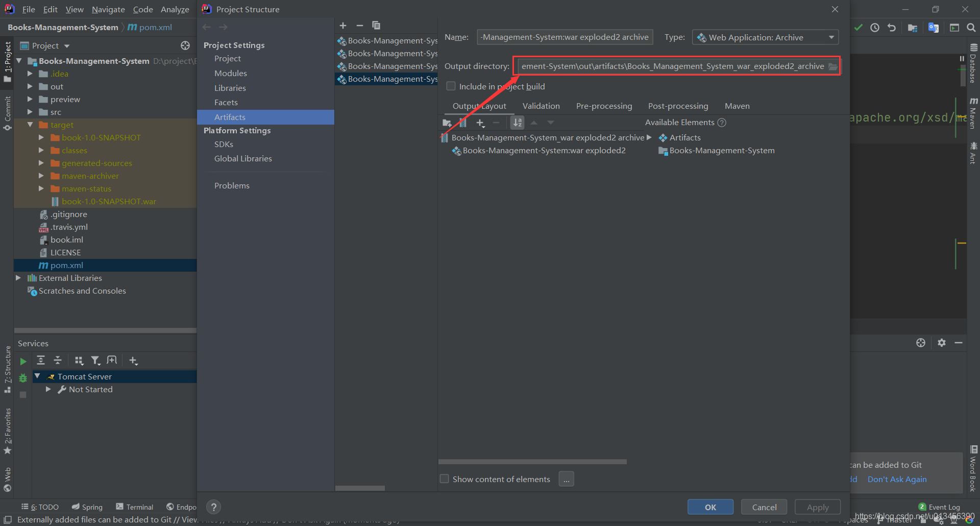Select Libraries in Project Settings
Image resolution: width=980 pixels, height=526 pixels.
tap(230, 88)
